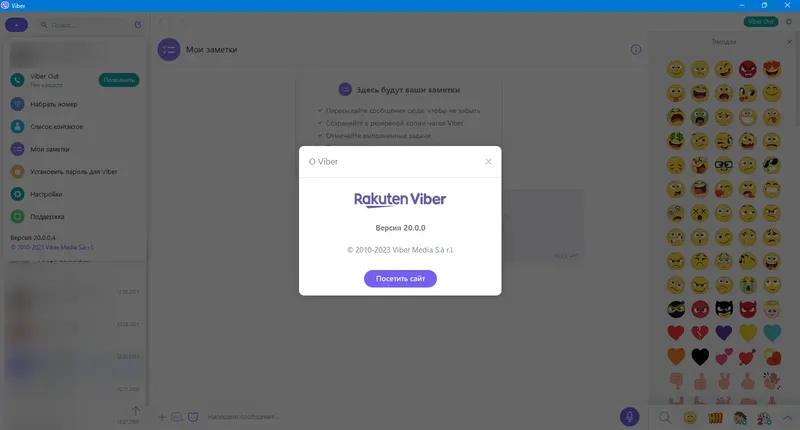Click the voice message microphone button
This screenshot has width=800, height=430.
point(629,417)
